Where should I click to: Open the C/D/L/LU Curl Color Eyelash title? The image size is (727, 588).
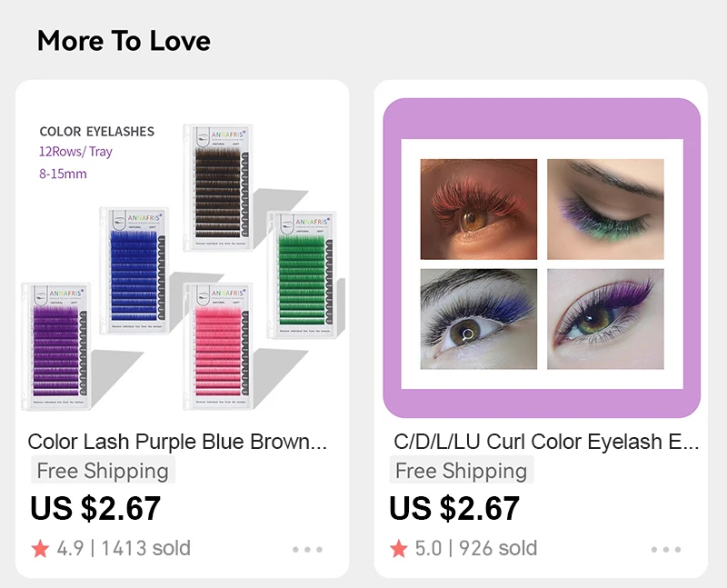coord(546,442)
